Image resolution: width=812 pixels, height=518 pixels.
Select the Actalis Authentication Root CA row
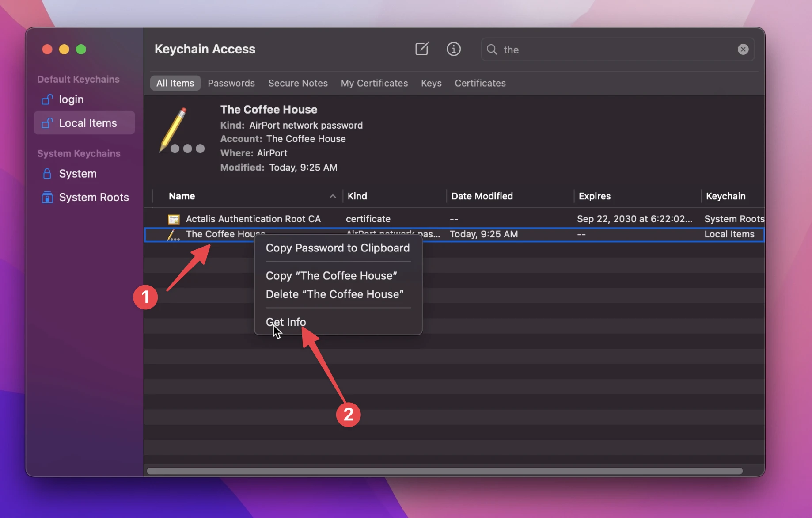click(x=454, y=219)
